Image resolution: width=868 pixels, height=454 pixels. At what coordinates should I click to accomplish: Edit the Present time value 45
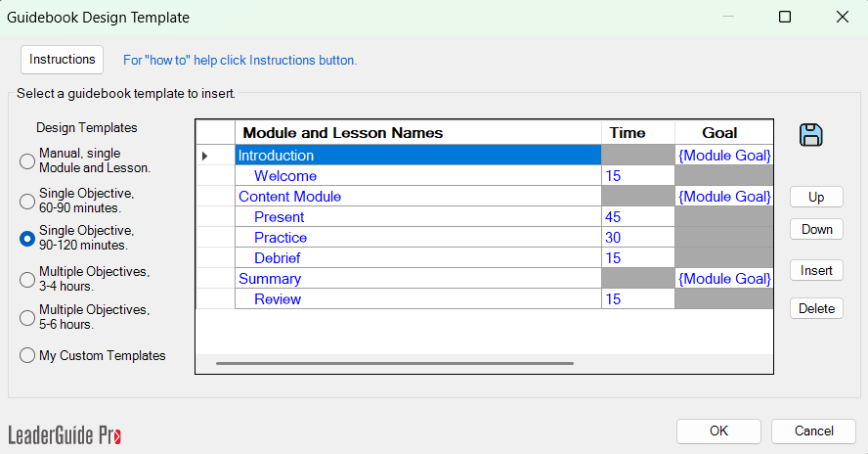(637, 217)
